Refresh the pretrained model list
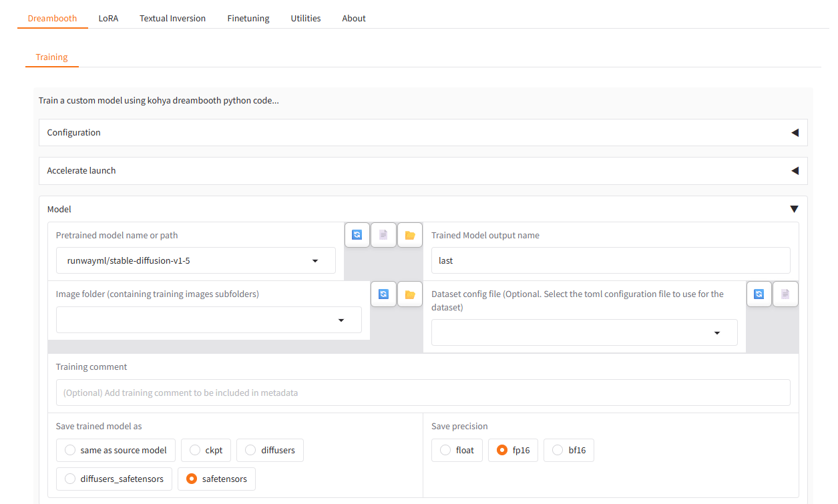The height and width of the screenshot is (504, 838). click(x=357, y=235)
